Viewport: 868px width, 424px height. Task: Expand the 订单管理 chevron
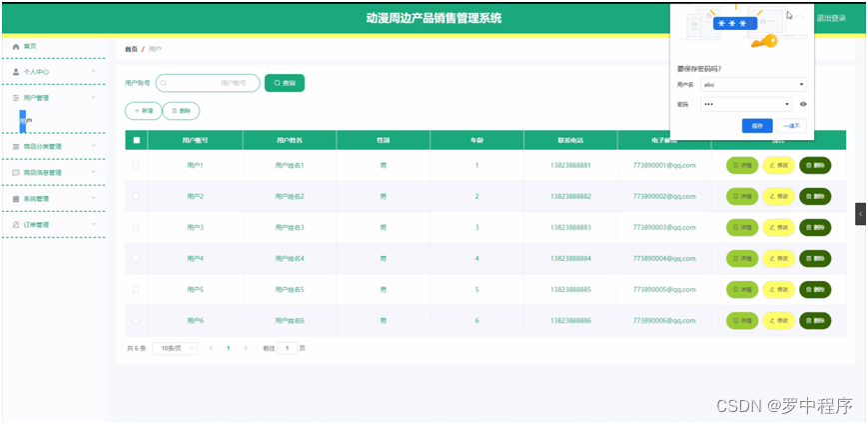[x=94, y=224]
